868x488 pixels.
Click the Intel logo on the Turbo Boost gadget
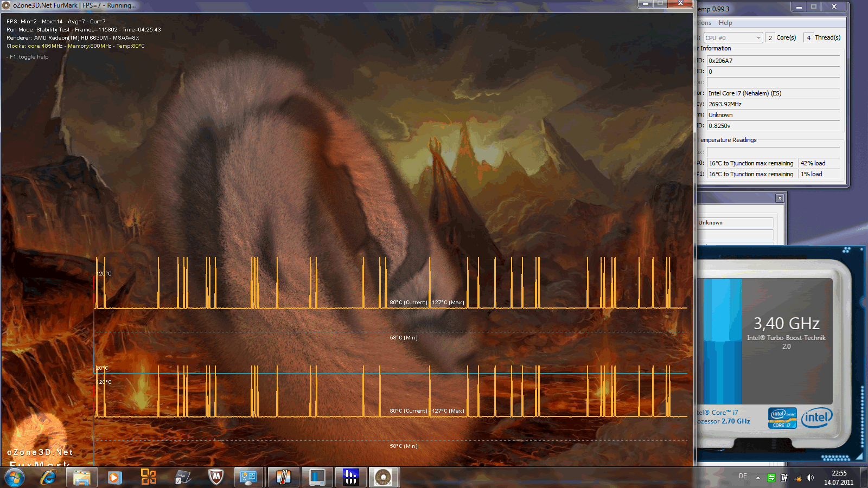click(816, 418)
